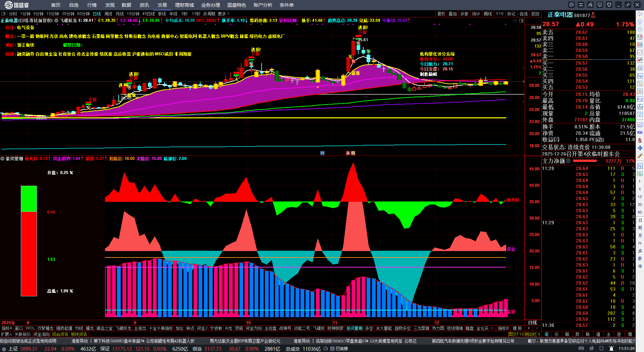This screenshot has height=352, width=644.
Task: Toggle 多股 multi-stock view
Action: 464,14
